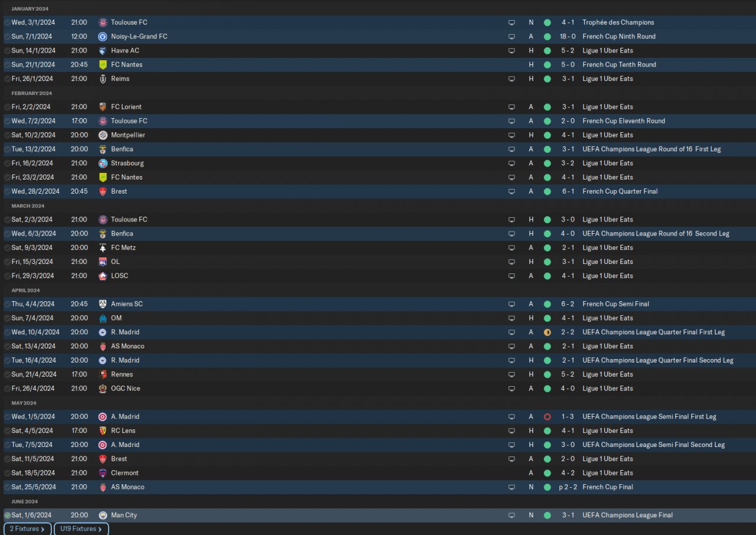
Task: Click the green win indicator on Clermont row
Action: coord(547,473)
